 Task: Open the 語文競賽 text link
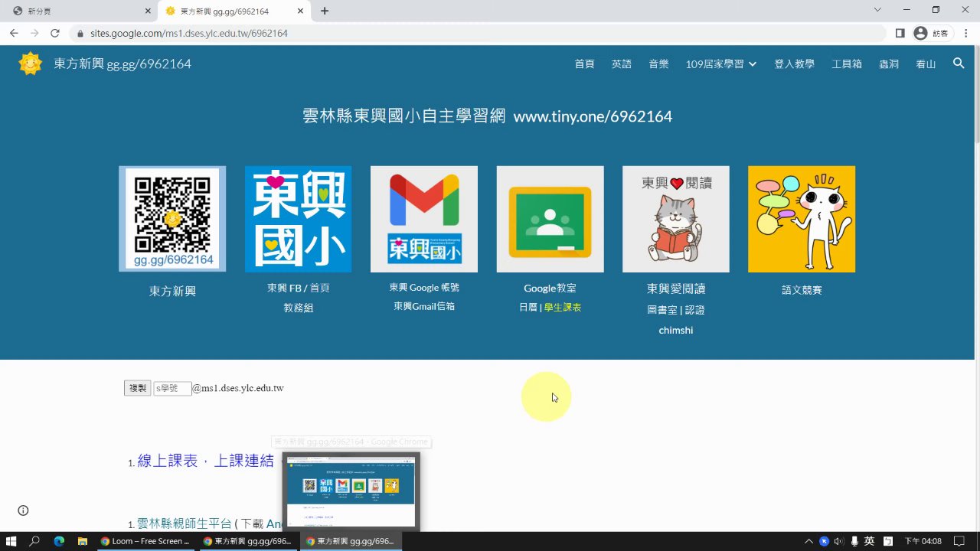(802, 290)
